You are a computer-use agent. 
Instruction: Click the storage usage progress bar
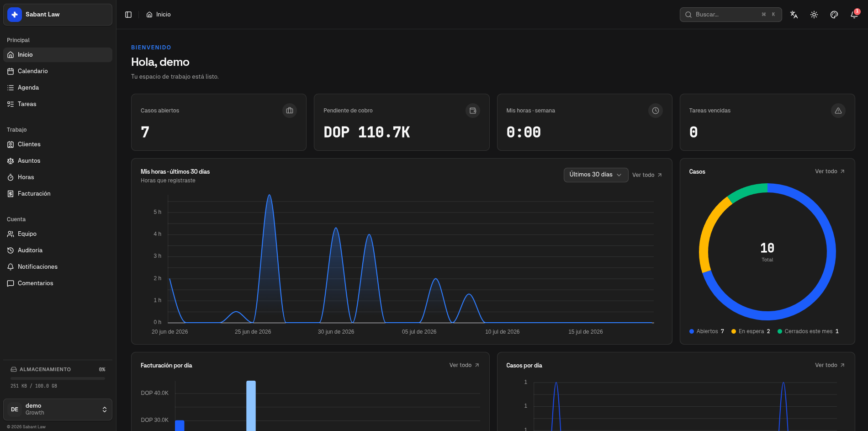point(58,378)
